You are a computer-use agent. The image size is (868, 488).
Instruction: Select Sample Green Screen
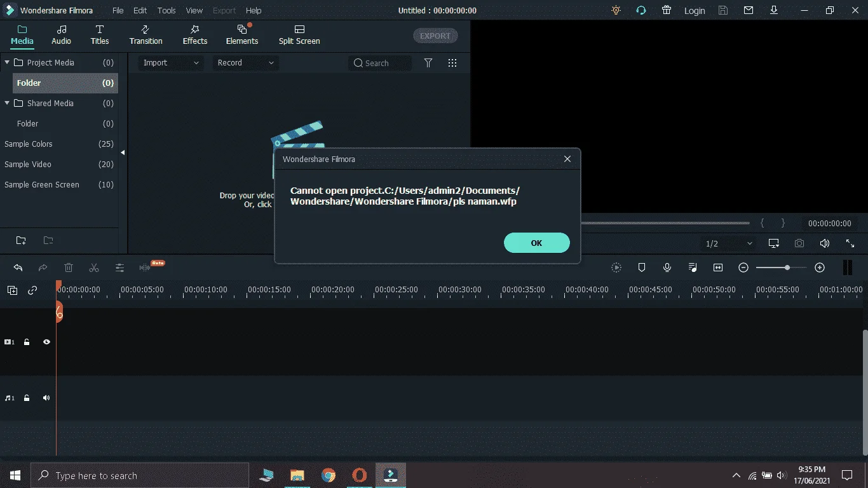(x=59, y=184)
